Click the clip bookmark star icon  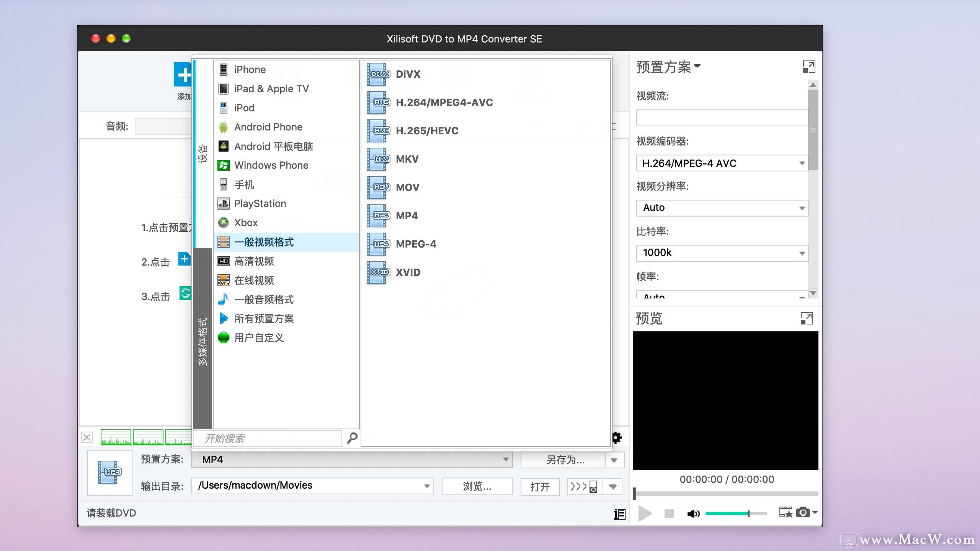pos(786,512)
